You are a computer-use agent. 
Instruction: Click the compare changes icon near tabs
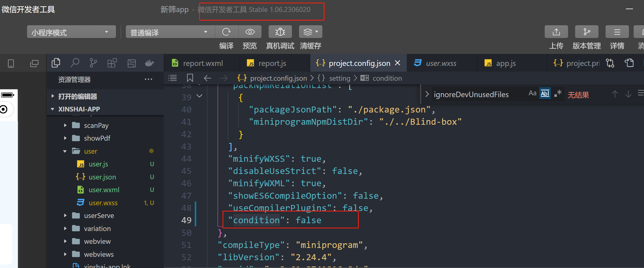coord(610,63)
